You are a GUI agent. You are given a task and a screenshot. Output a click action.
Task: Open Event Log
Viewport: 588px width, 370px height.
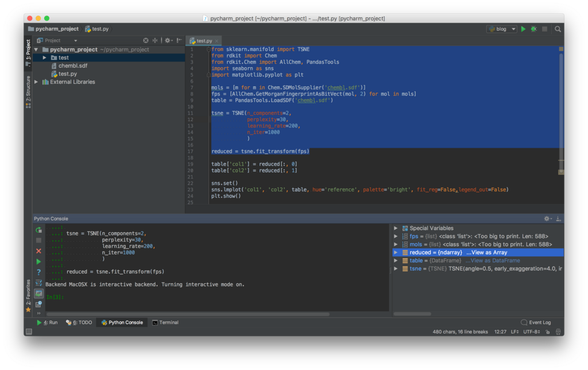point(536,322)
